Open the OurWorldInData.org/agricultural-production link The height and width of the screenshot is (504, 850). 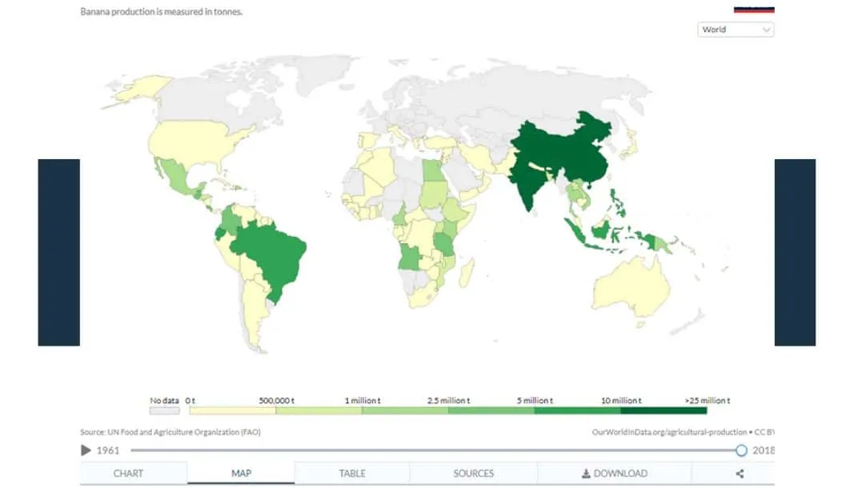pyautogui.click(x=669, y=430)
